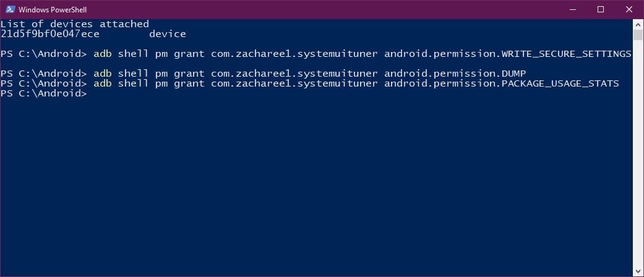Close the Windows PowerShell window

(629, 9)
